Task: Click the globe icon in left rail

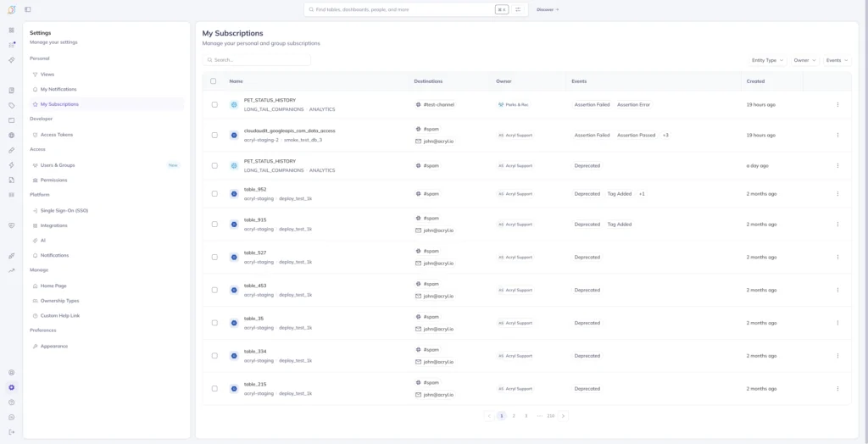Action: pos(12,135)
